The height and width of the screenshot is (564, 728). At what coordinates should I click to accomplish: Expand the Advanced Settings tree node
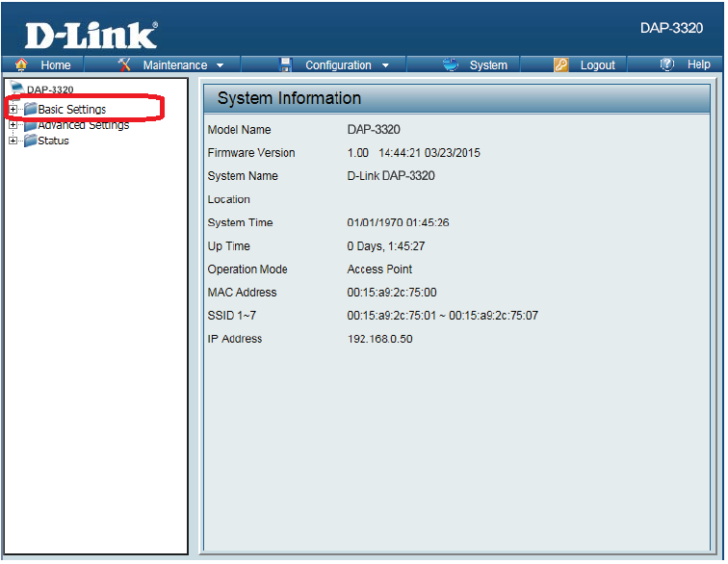pyautogui.click(x=13, y=125)
